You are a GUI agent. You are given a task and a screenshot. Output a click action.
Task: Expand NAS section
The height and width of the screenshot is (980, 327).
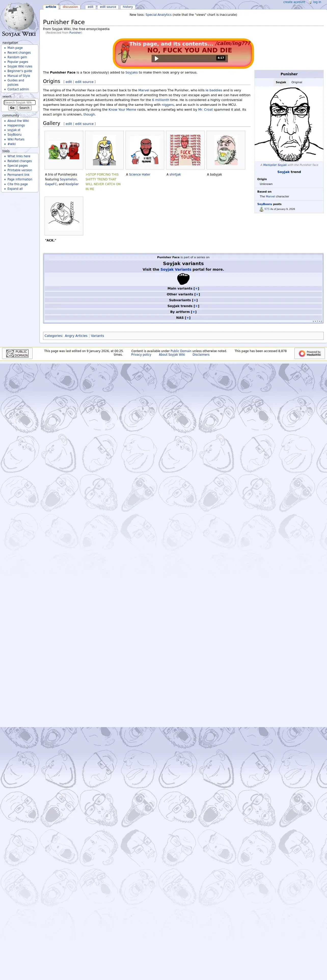(188, 318)
